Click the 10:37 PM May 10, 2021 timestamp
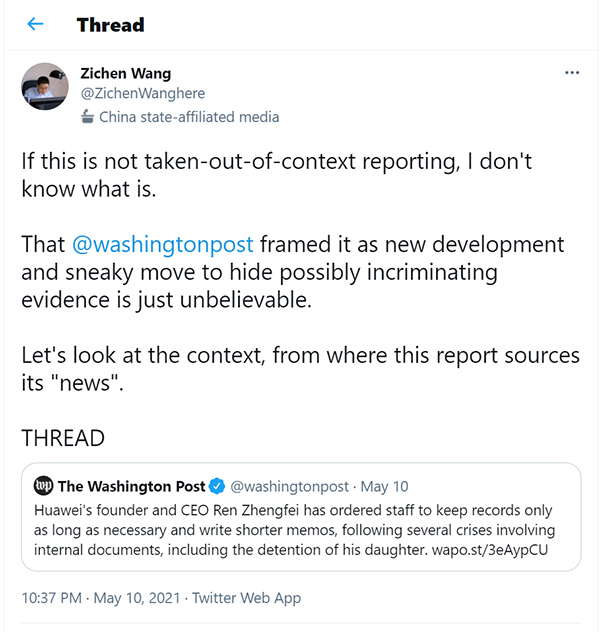Image resolution: width=600 pixels, height=632 pixels. click(102, 598)
